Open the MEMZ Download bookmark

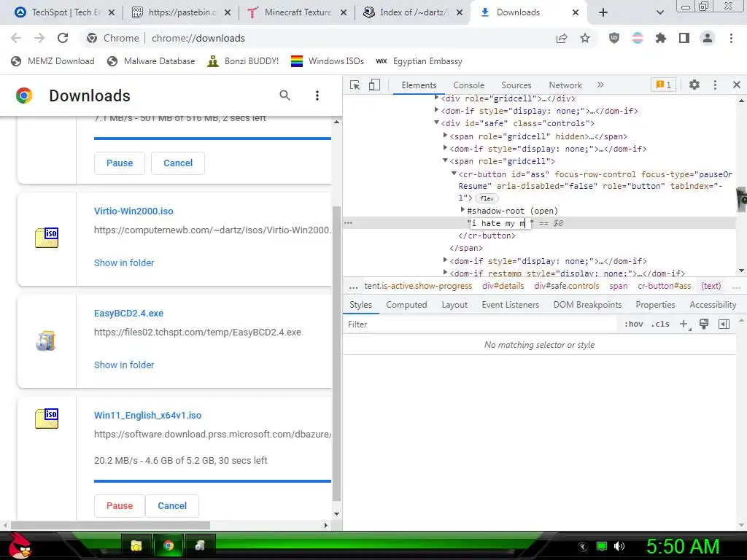tap(53, 61)
